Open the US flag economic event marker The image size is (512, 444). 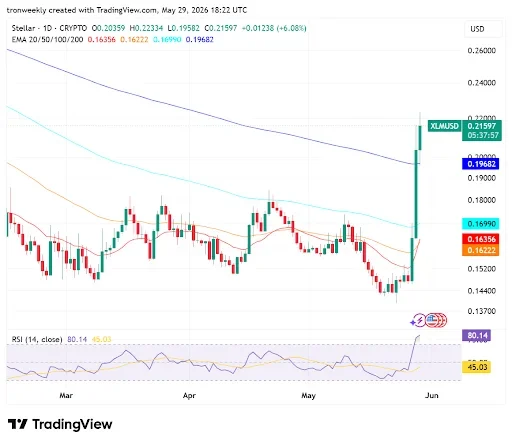432,320
